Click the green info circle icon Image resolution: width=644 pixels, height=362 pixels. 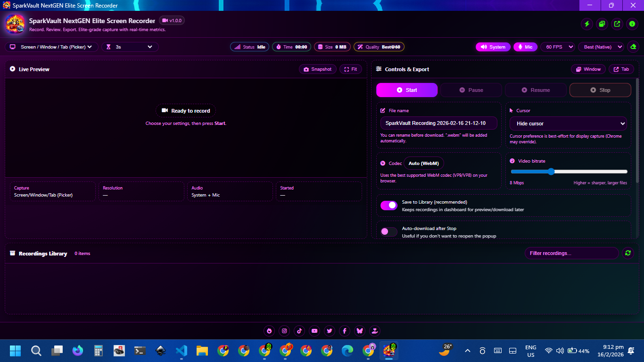tap(632, 24)
